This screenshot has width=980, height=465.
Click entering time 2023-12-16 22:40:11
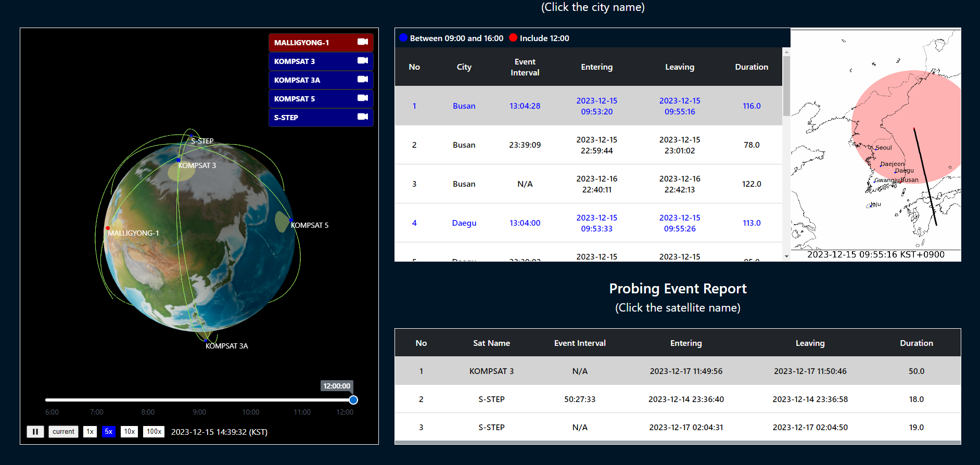(597, 184)
